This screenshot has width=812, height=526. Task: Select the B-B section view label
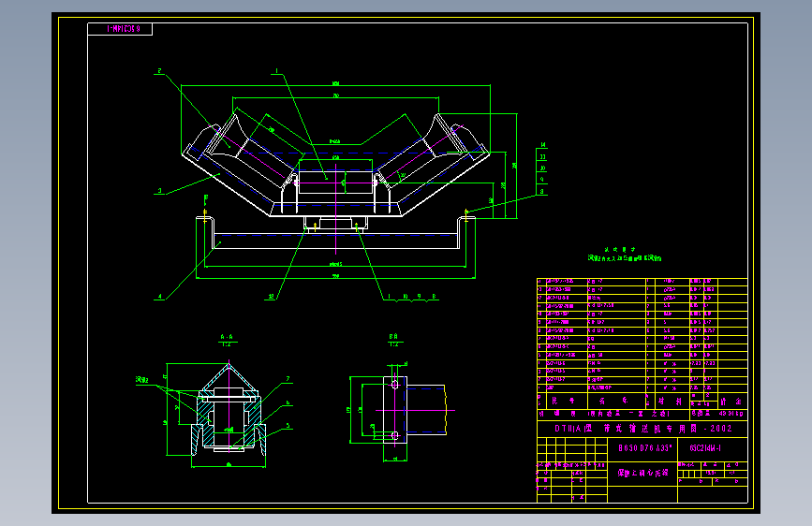393,337
